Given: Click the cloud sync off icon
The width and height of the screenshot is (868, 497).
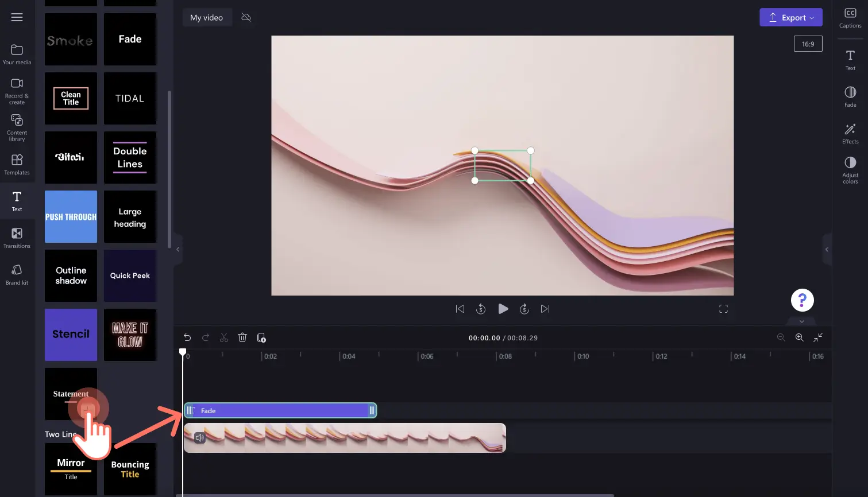Looking at the screenshot, I should tap(246, 17).
